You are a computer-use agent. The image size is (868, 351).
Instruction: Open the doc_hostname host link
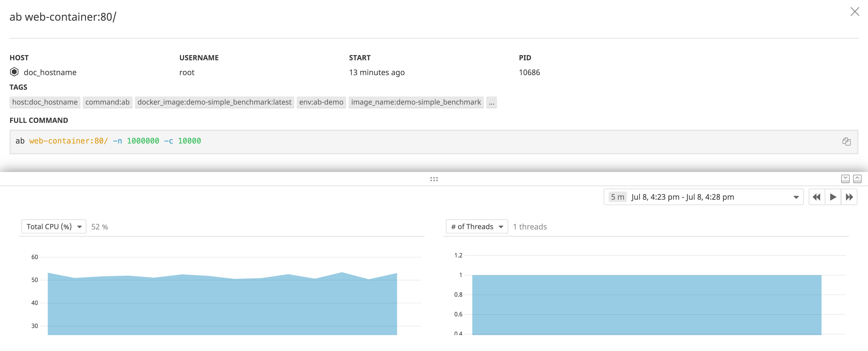tap(50, 72)
